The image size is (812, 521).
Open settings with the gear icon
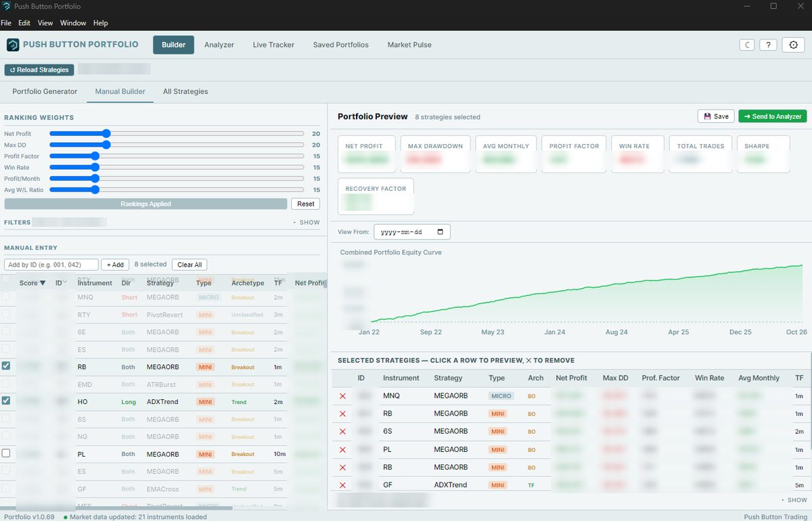tap(794, 45)
